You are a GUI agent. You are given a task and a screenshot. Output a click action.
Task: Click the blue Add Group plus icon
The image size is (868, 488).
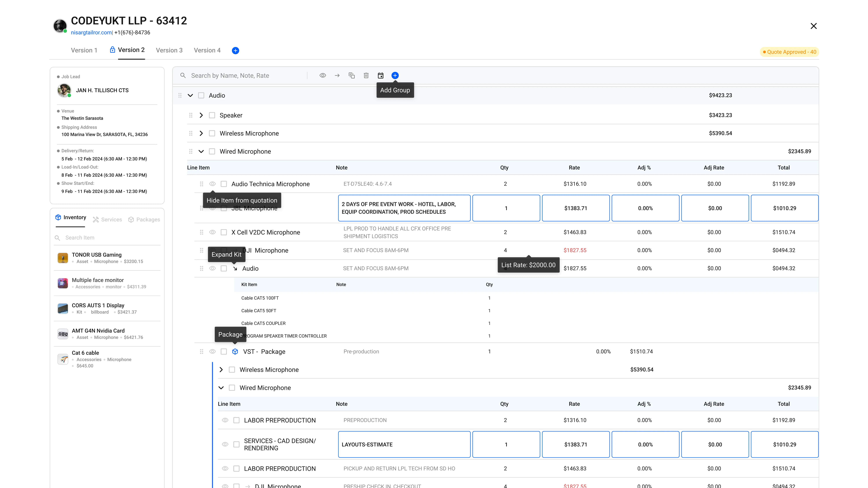(x=395, y=75)
